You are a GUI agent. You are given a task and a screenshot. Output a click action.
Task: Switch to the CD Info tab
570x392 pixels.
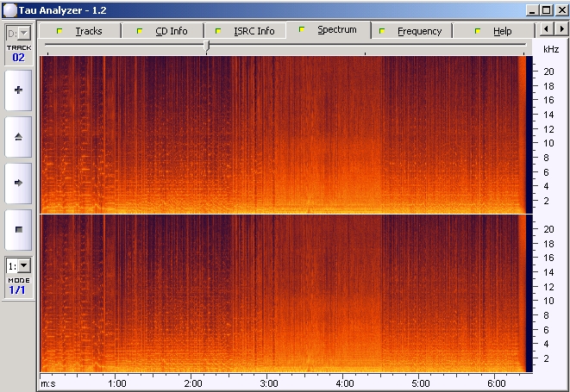tap(162, 31)
